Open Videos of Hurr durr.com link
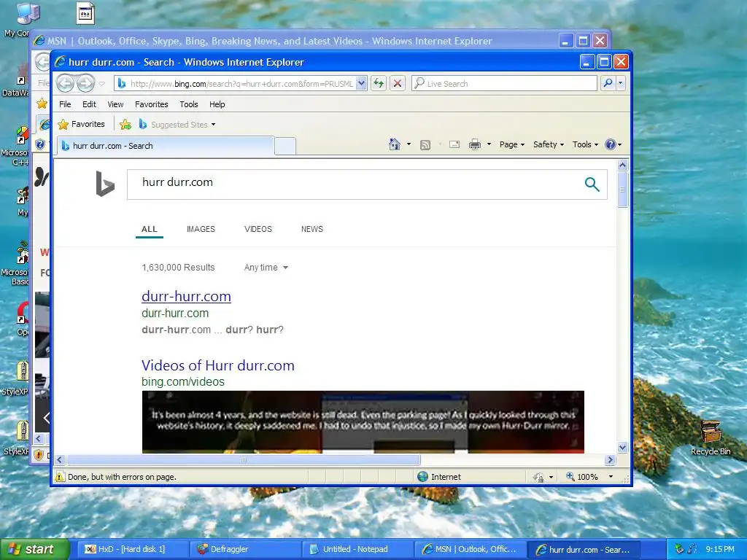This screenshot has height=560, width=747. point(217,365)
